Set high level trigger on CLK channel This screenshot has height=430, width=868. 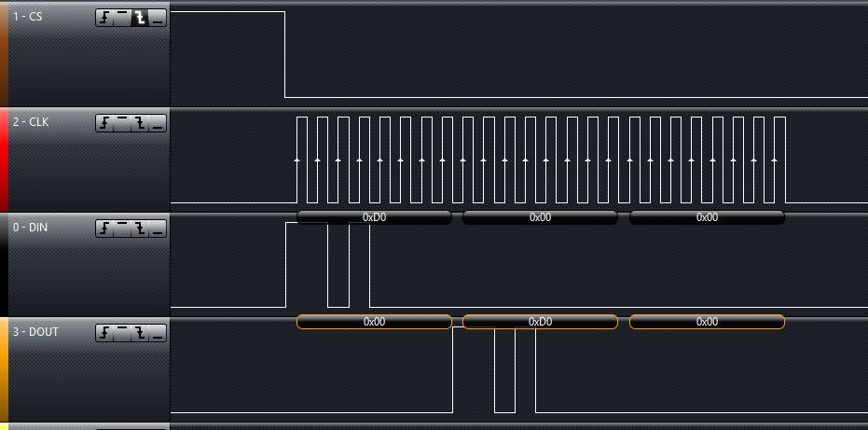(122, 123)
